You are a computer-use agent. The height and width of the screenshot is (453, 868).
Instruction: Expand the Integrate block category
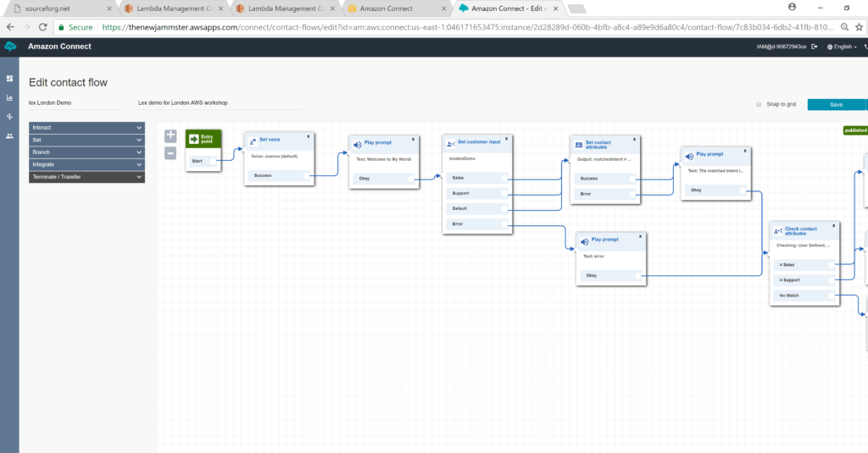(x=87, y=165)
